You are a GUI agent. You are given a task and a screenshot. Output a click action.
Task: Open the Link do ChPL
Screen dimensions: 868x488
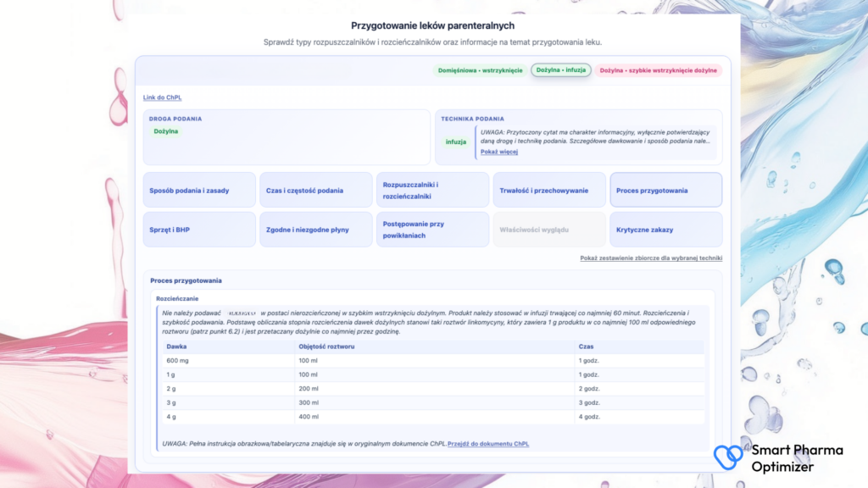162,97
